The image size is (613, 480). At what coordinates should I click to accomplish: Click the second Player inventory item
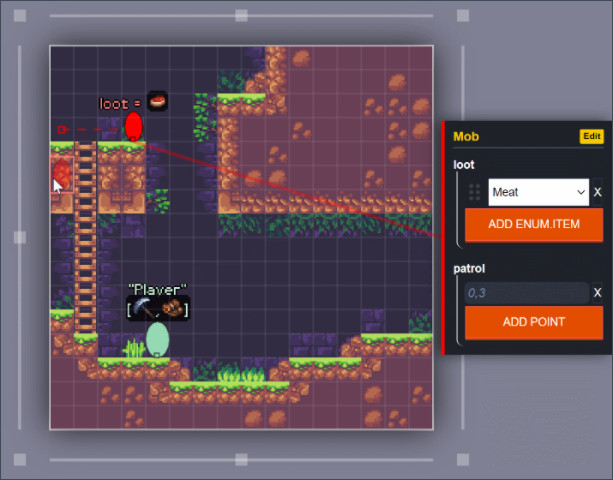(x=173, y=308)
